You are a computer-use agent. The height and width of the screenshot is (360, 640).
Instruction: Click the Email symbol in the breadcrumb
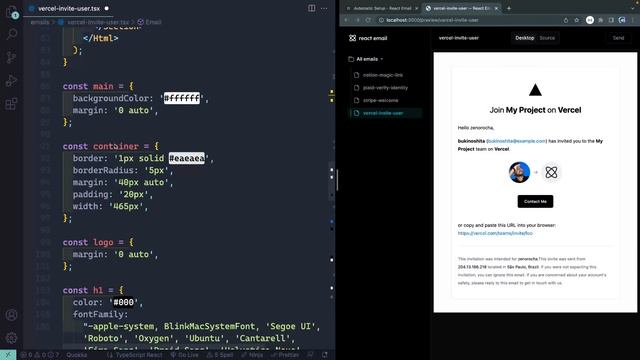[x=150, y=22]
